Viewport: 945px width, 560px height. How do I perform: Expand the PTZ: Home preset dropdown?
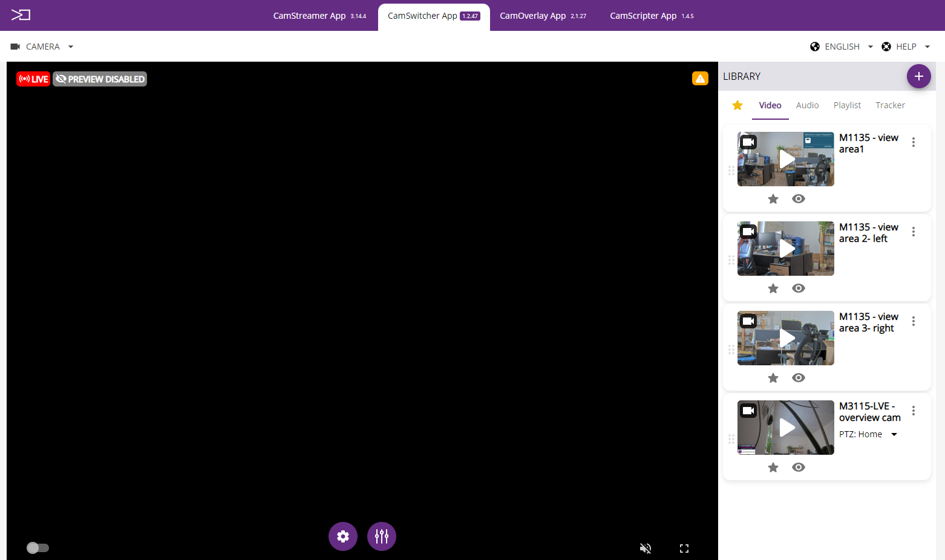tap(868, 434)
